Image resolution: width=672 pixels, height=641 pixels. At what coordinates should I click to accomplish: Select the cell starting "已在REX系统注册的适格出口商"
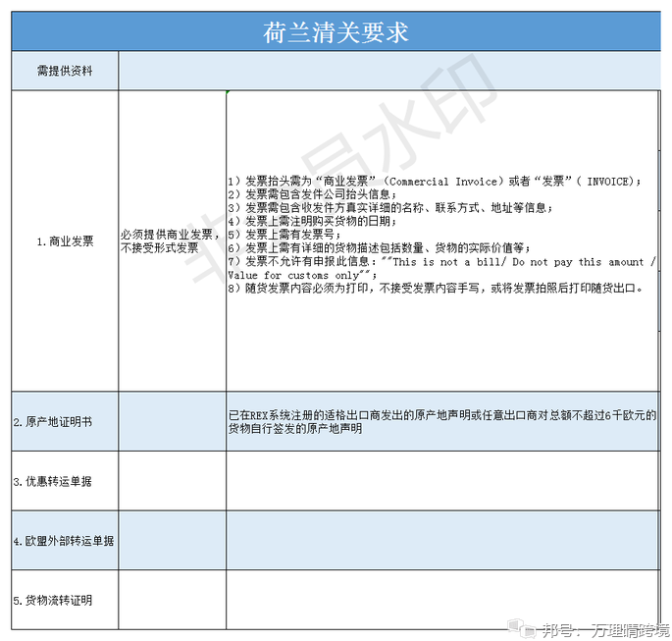(x=442, y=421)
